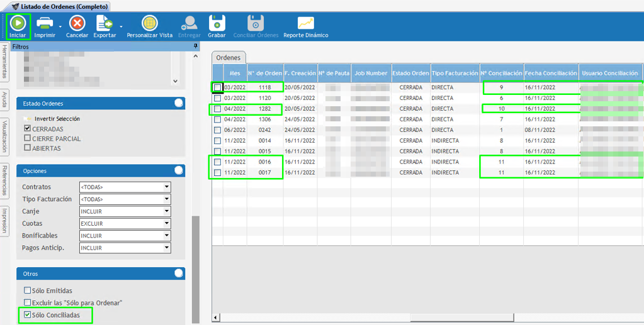Open the Visualización side tab

(4, 136)
